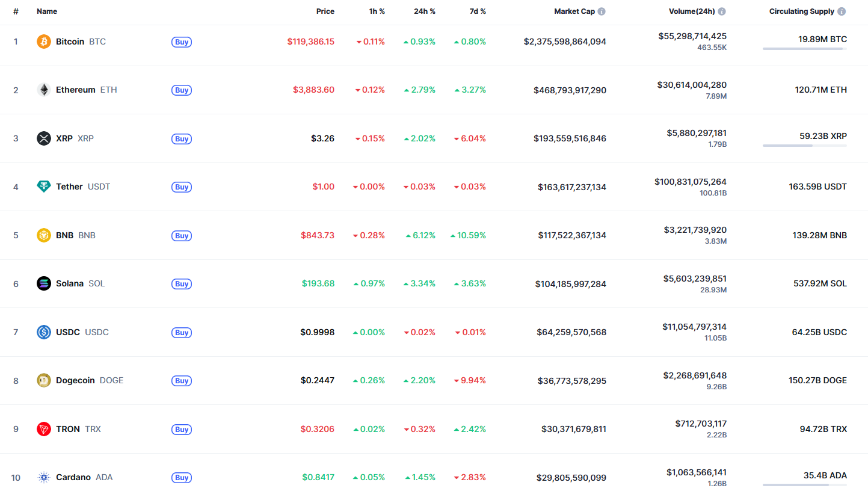Click the Buy button for Cardano

(182, 478)
